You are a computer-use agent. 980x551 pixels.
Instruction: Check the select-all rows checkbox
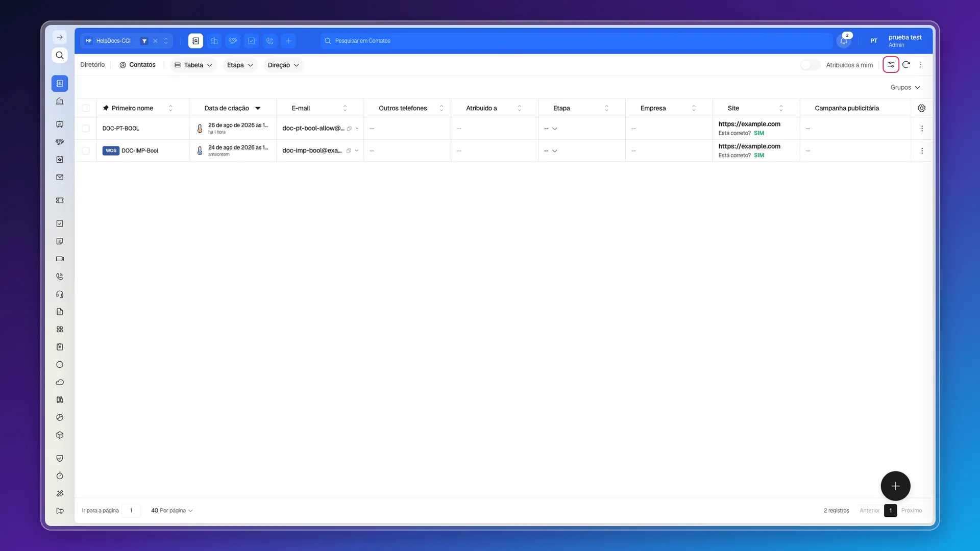(86, 108)
